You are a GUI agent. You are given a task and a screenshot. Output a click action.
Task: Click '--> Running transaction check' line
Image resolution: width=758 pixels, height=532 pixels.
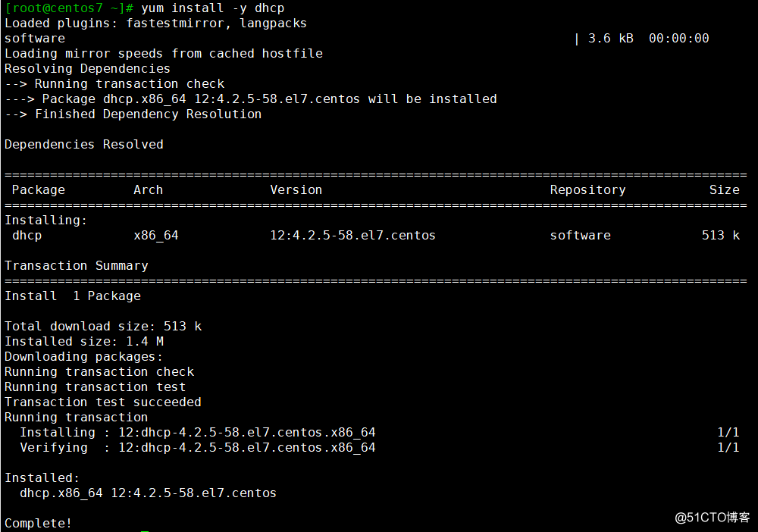point(114,83)
